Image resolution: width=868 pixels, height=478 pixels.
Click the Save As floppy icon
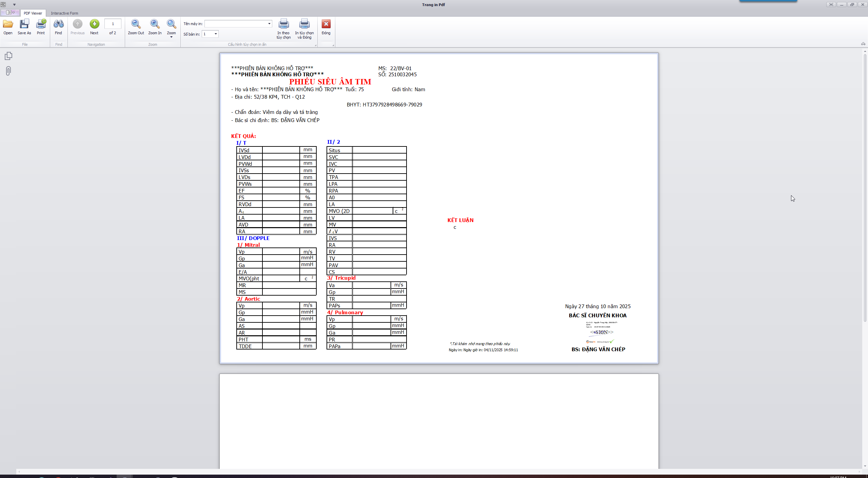pos(24,24)
